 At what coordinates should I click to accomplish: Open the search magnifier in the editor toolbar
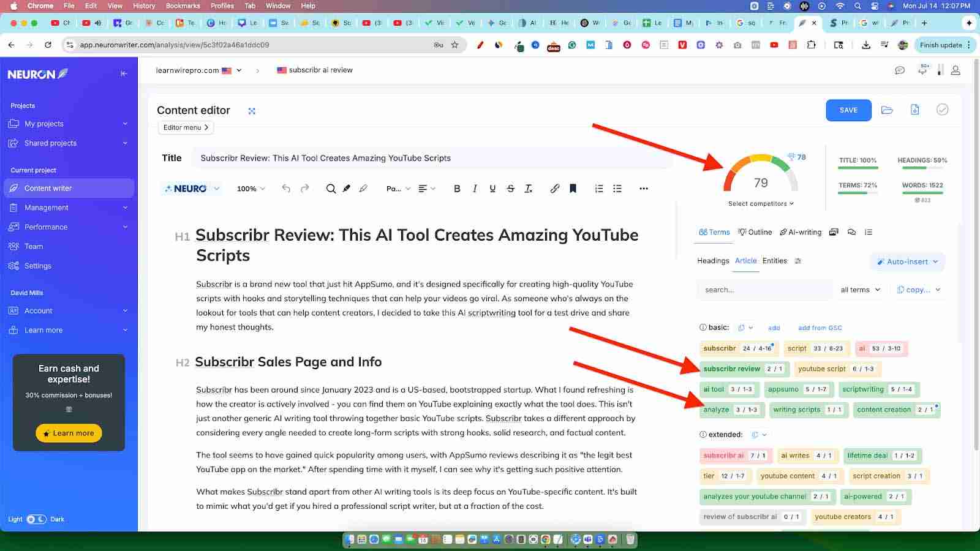(x=331, y=189)
